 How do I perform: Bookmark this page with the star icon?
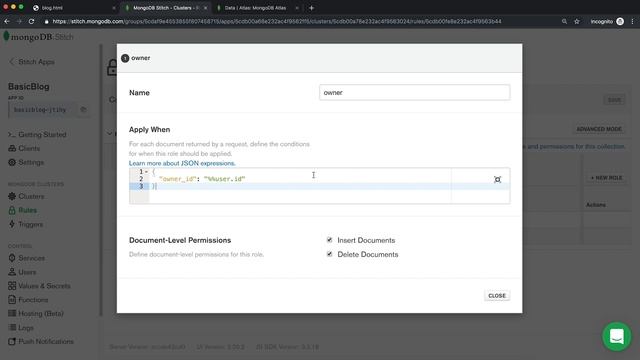(x=577, y=21)
